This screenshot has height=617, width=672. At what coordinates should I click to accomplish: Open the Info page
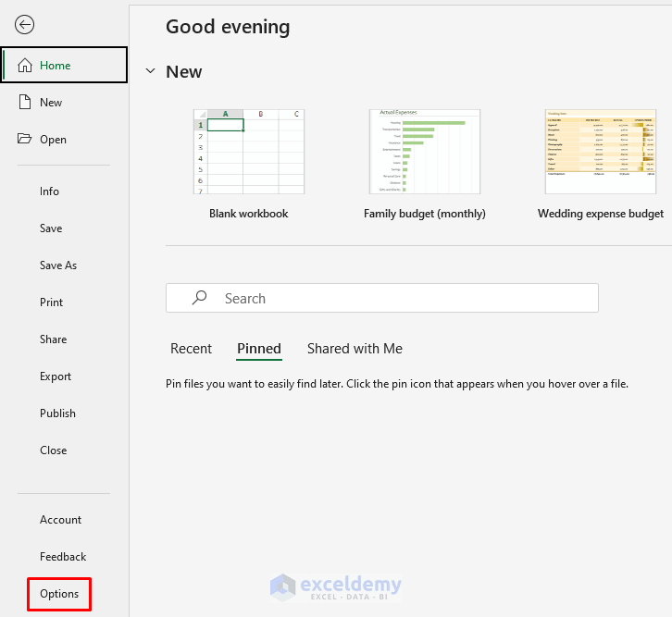pyautogui.click(x=49, y=191)
